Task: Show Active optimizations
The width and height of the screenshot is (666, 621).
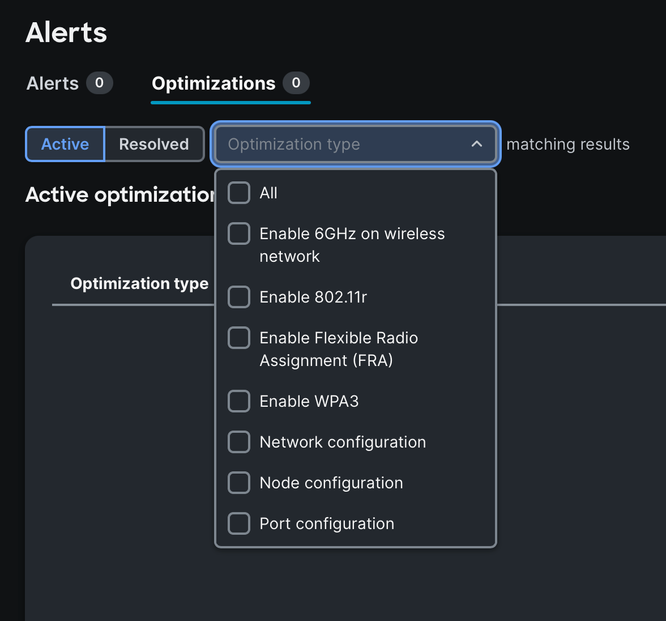Action: tap(65, 144)
